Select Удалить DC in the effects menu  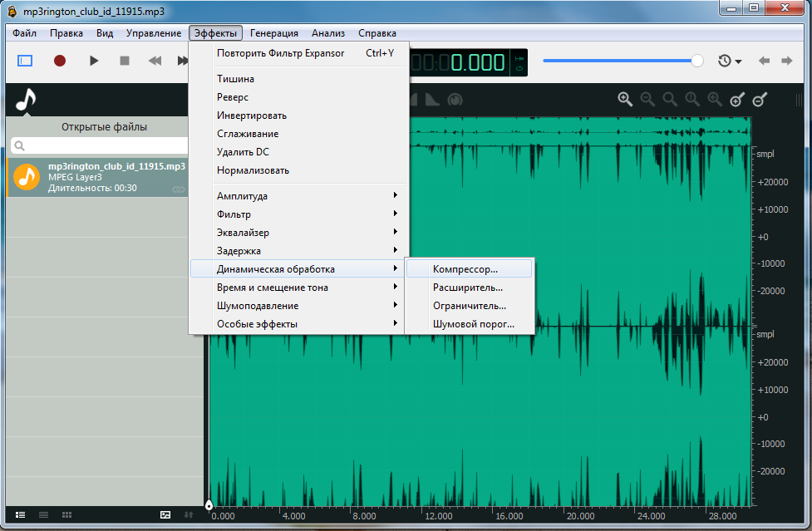click(300, 151)
